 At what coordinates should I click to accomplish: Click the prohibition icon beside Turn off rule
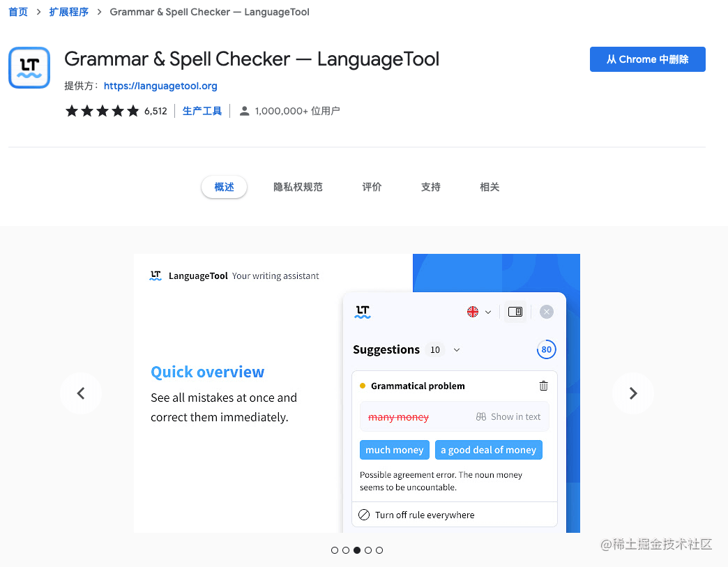[x=364, y=515]
